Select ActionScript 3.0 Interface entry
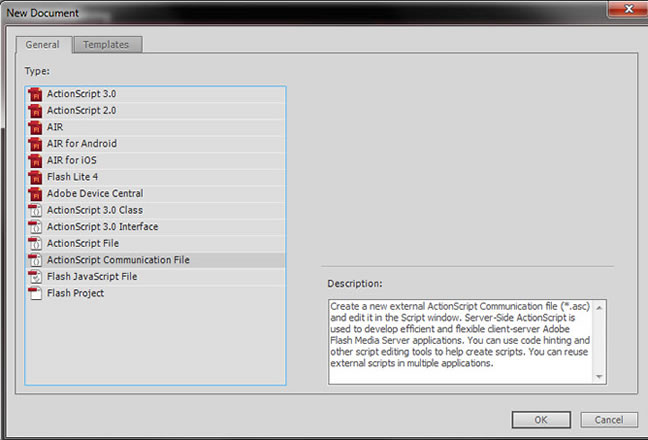 [x=155, y=227]
